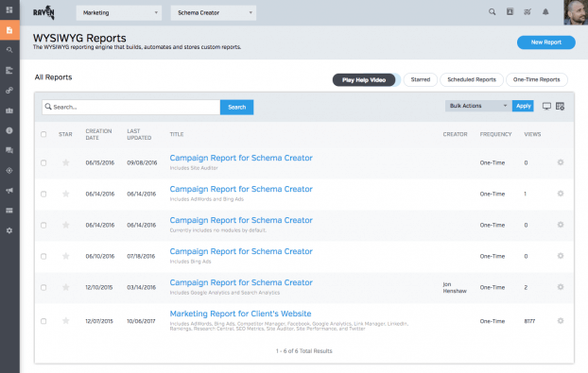Click the table settings icon beside monitor icon

[560, 107]
